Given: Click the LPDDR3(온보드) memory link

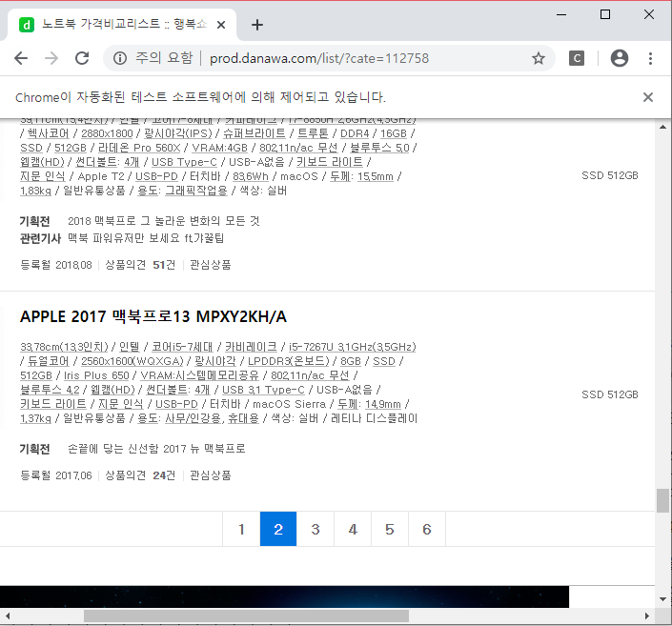Looking at the screenshot, I should tap(288, 361).
